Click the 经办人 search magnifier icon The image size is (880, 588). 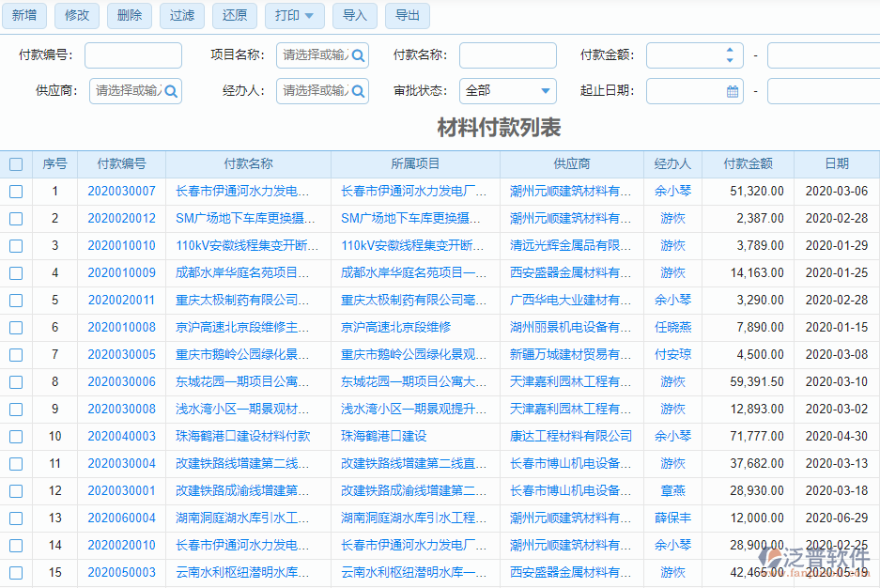358,92
